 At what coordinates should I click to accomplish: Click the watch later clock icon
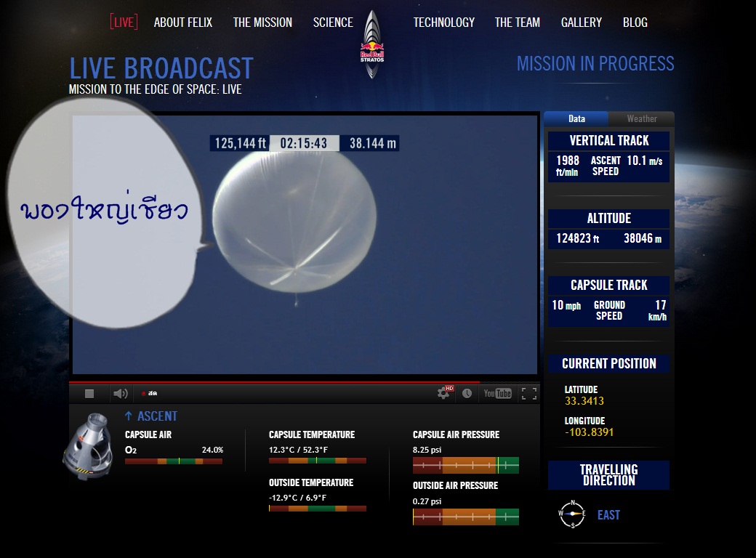[x=467, y=393]
